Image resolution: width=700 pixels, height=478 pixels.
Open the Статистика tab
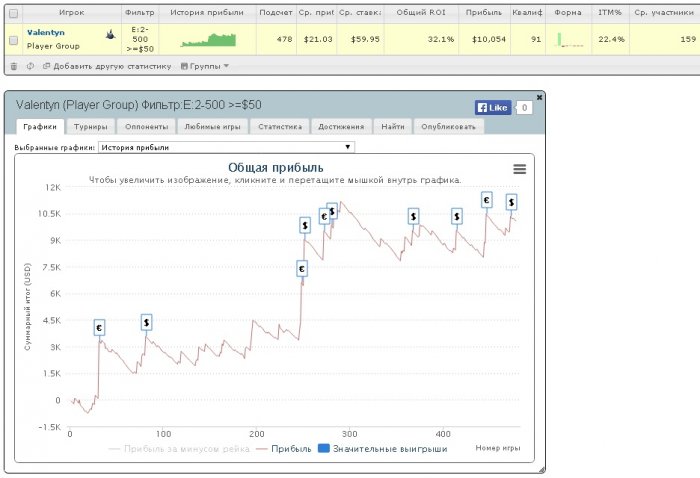click(279, 127)
